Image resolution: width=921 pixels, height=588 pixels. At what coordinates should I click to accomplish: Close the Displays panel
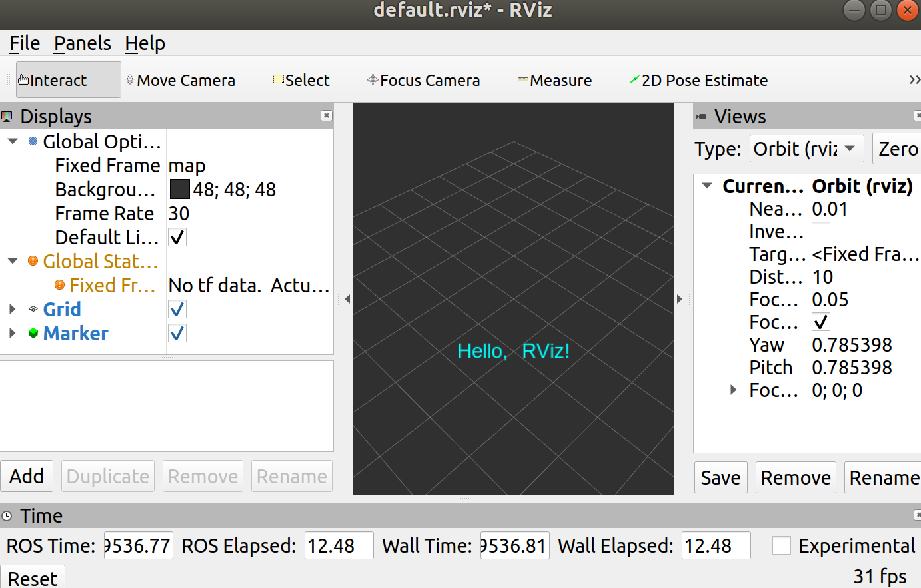[326, 115]
